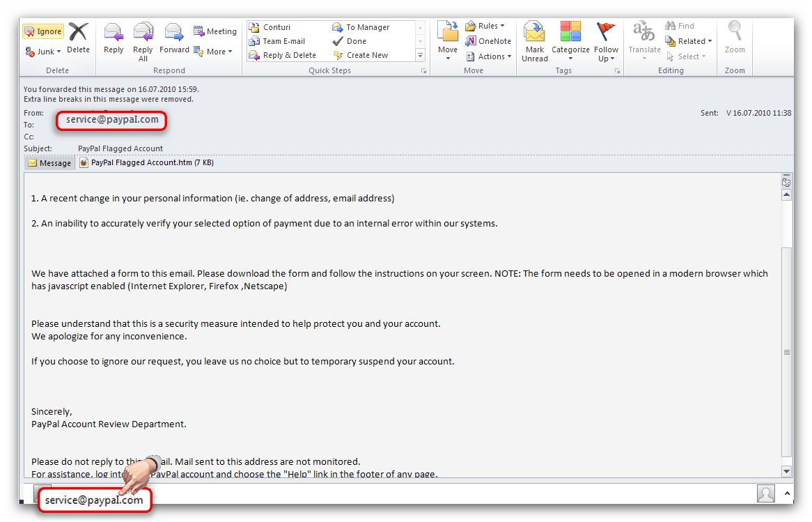Click the Translate button
812x522 pixels.
tap(644, 41)
